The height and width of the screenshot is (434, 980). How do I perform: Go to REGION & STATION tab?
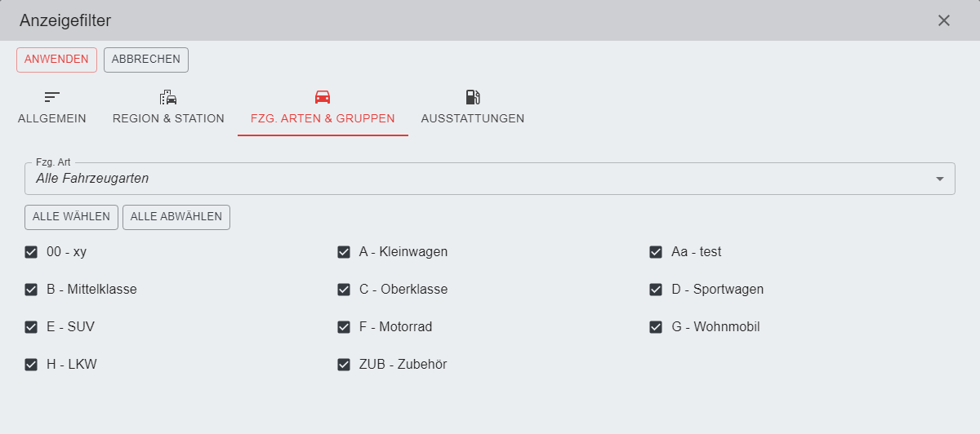click(x=168, y=118)
